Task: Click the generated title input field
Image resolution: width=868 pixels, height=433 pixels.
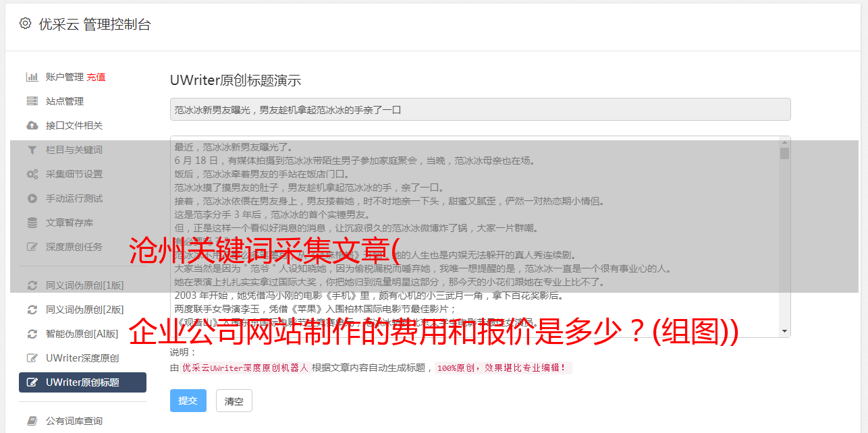Action: [480, 109]
